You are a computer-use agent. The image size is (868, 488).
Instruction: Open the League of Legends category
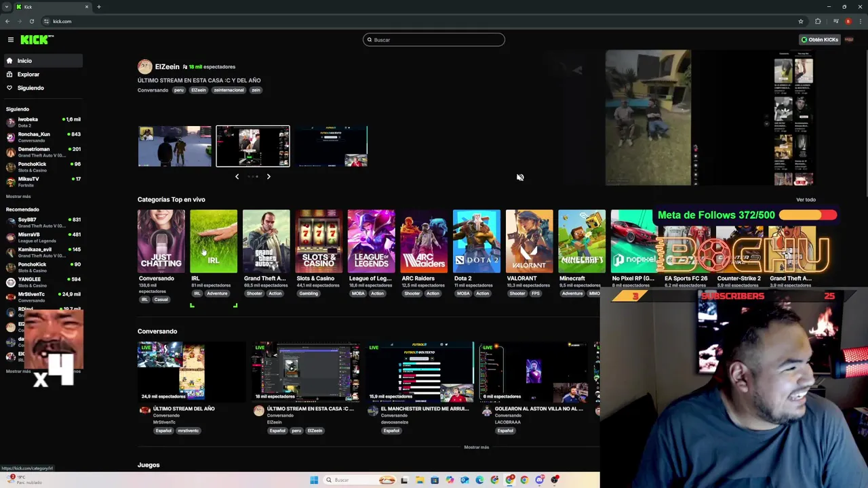click(372, 241)
